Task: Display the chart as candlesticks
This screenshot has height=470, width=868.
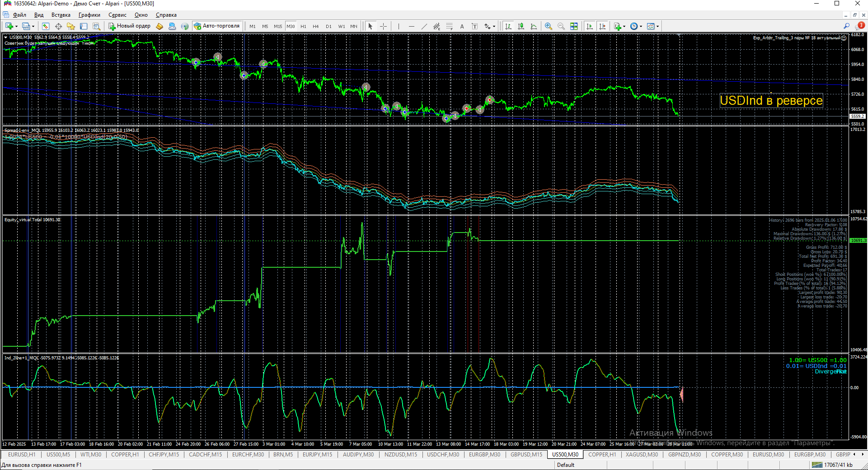Action: point(521,26)
